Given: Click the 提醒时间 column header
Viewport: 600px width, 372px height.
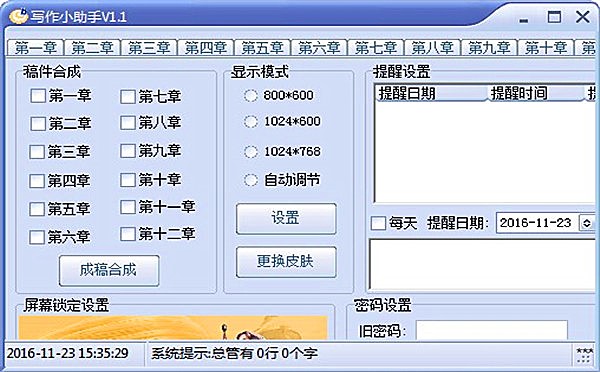Looking at the screenshot, I should point(536,93).
